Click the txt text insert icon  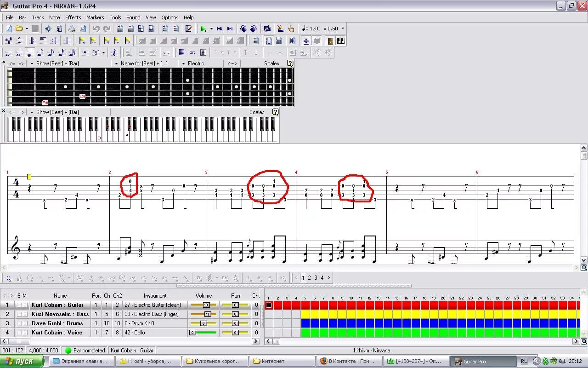point(192,52)
